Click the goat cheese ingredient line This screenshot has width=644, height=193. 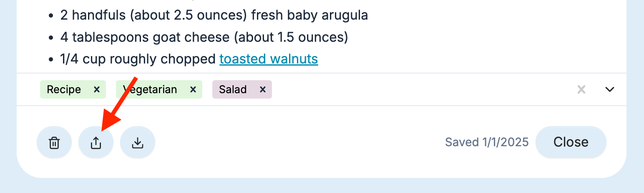(204, 37)
